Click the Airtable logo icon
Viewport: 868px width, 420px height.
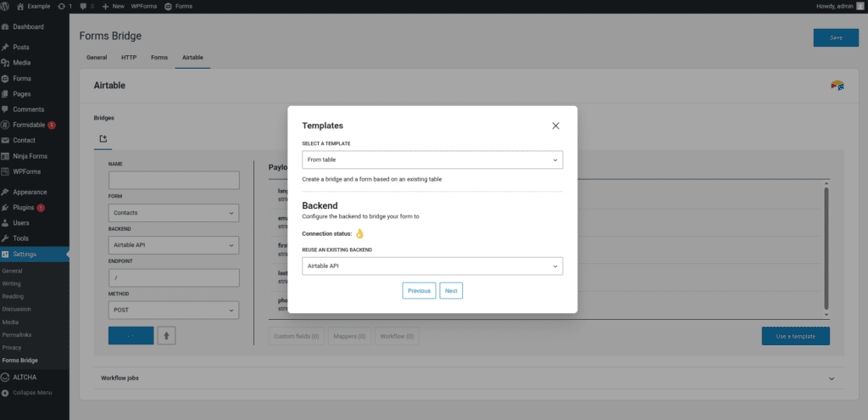(x=837, y=86)
